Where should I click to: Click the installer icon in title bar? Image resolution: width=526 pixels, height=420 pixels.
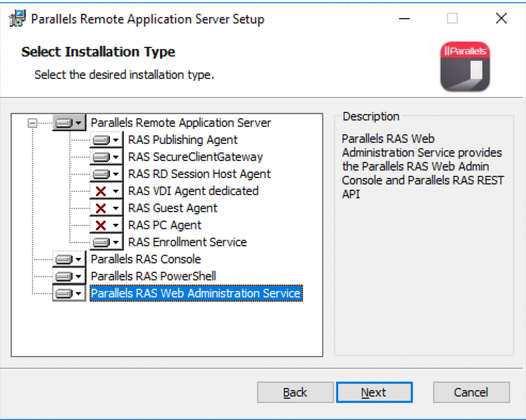click(17, 19)
